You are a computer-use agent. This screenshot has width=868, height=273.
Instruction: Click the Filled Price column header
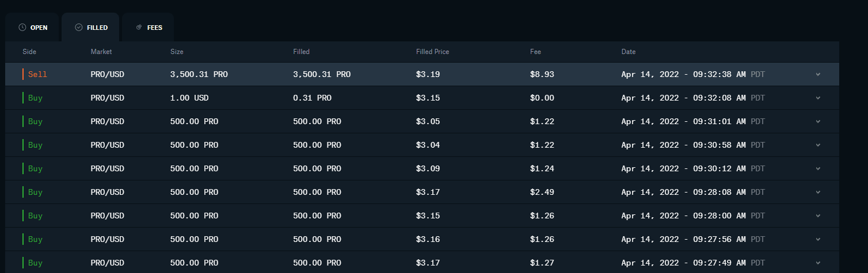(x=432, y=52)
